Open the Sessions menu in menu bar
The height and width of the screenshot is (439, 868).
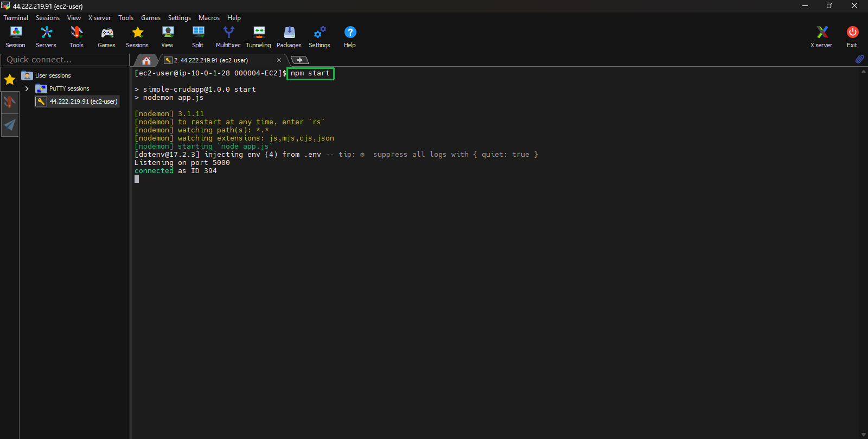click(x=48, y=18)
